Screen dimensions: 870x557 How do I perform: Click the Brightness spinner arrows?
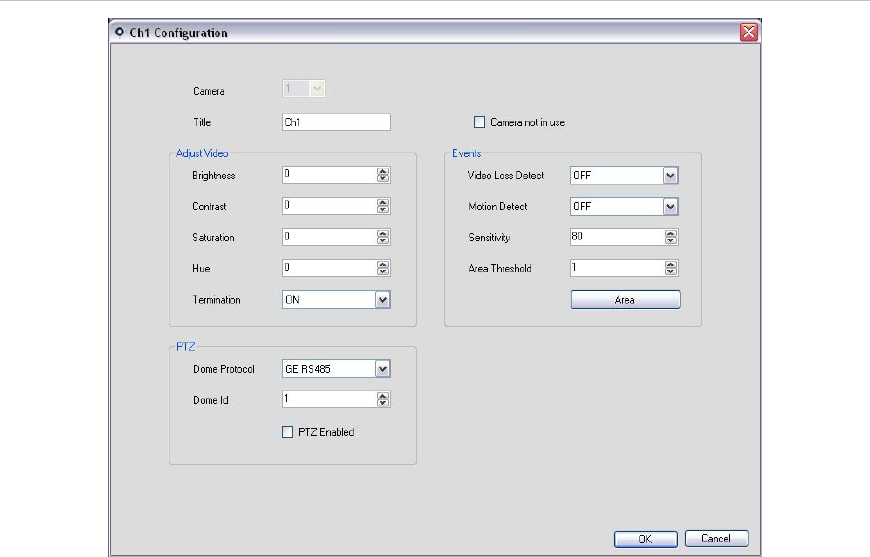point(383,175)
